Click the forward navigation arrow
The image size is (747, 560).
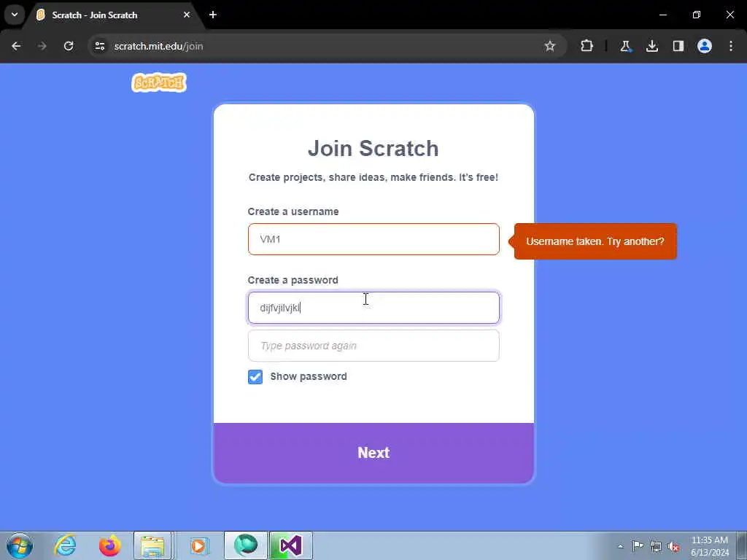point(42,46)
